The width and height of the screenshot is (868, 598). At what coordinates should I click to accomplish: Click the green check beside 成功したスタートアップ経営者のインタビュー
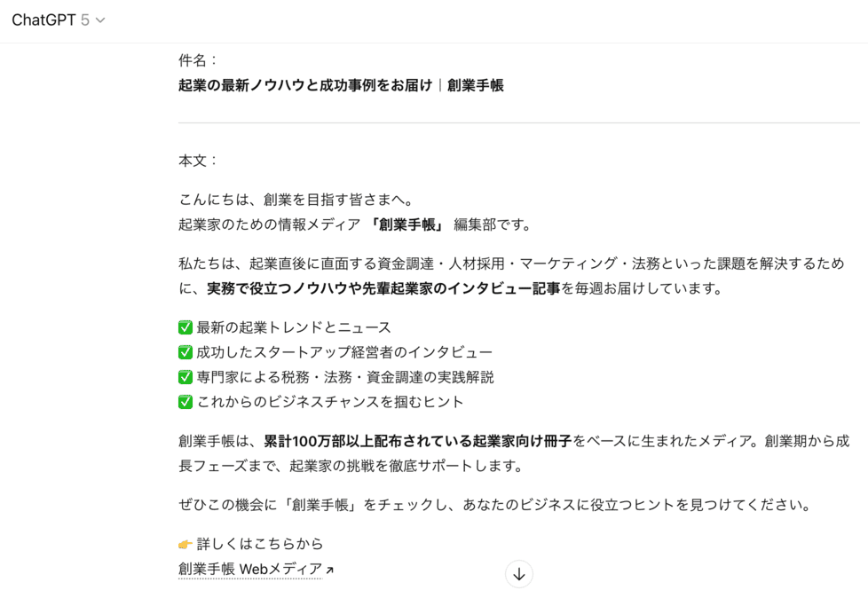tap(185, 352)
